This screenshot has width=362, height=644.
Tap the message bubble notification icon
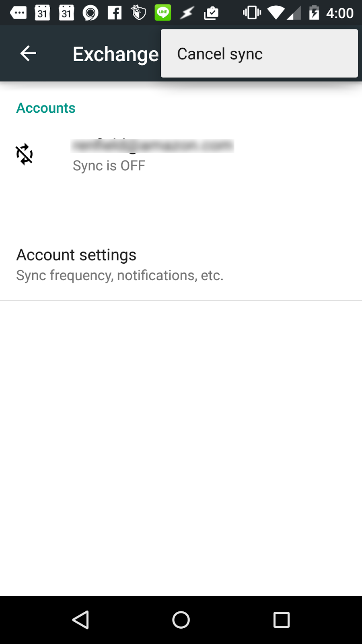point(18,13)
